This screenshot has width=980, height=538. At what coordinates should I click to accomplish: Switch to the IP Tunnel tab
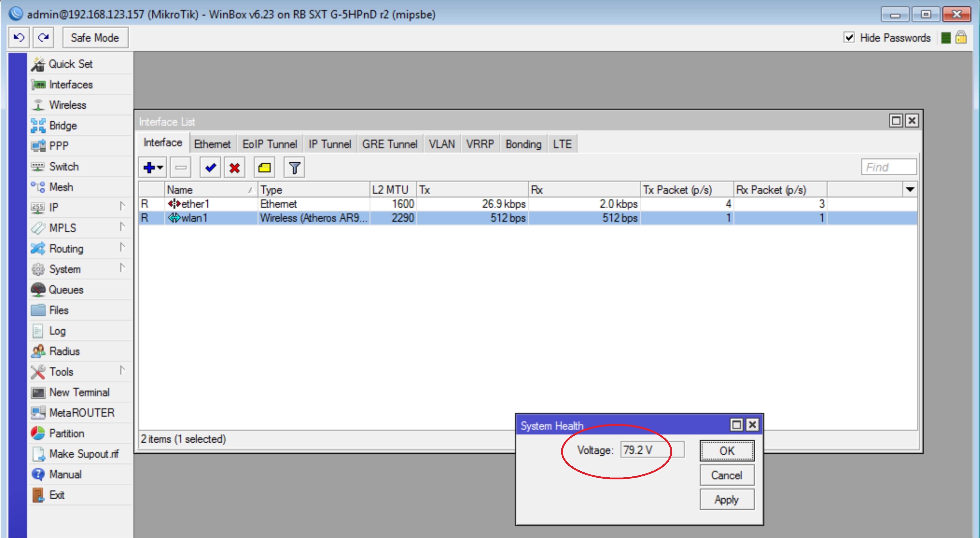(x=330, y=144)
